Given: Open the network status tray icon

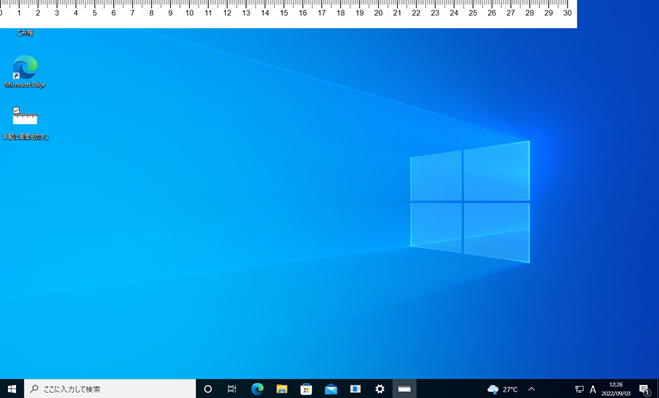Looking at the screenshot, I should [579, 389].
